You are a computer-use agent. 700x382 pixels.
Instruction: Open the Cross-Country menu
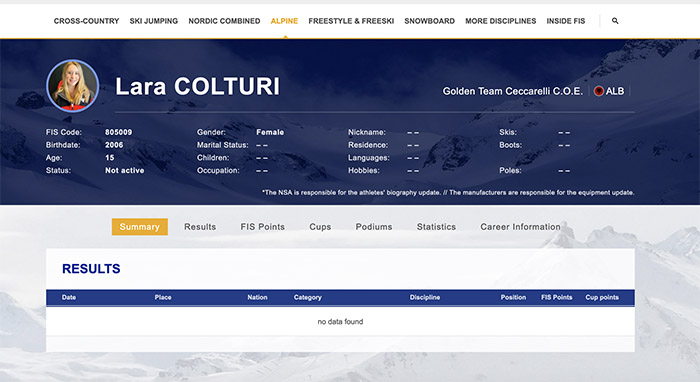tap(86, 21)
